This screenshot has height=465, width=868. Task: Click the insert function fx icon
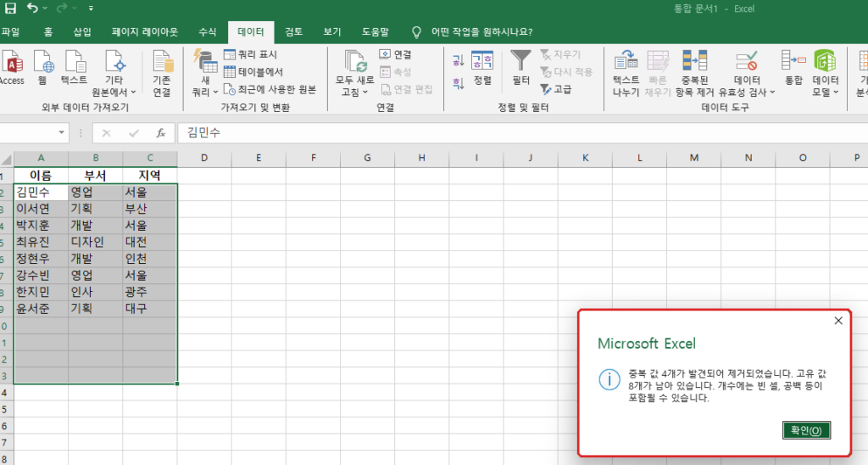(160, 133)
